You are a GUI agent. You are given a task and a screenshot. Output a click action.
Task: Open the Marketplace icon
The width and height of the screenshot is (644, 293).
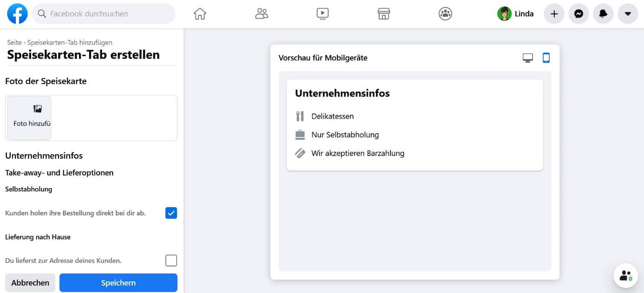pos(384,14)
